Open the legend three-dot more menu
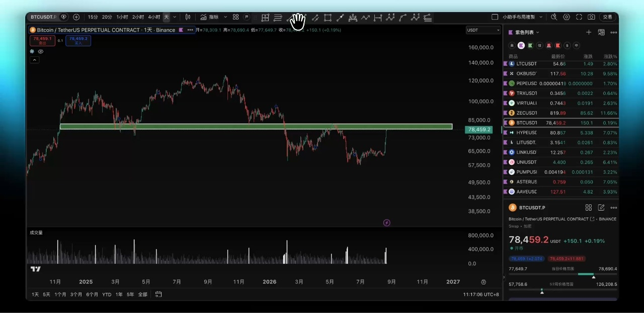 tap(190, 30)
